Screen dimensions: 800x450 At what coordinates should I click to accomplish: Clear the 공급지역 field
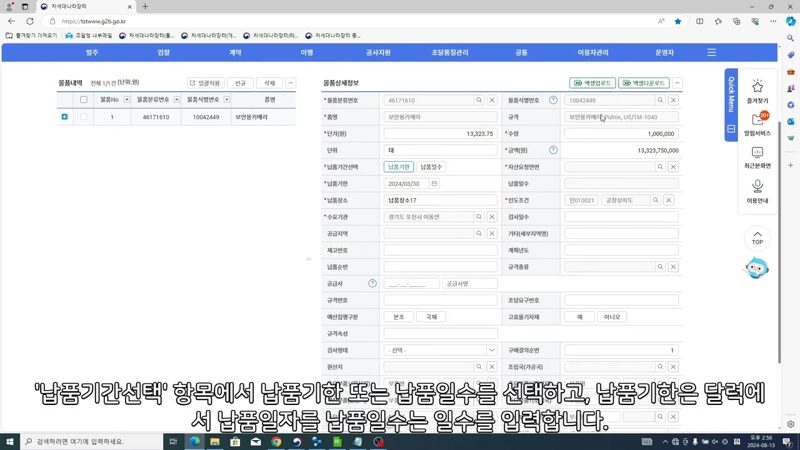[492, 233]
